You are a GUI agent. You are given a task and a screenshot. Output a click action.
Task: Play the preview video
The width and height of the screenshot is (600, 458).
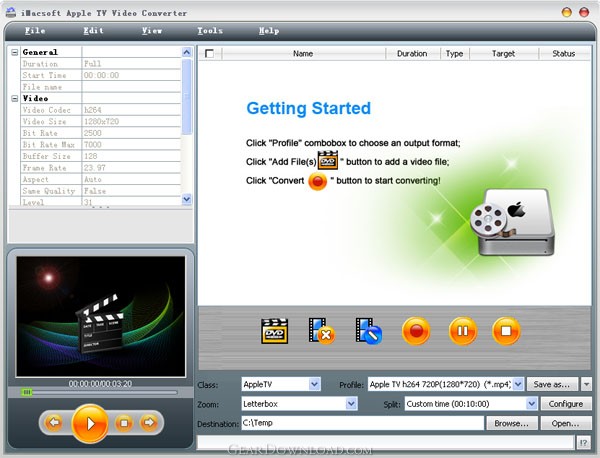[x=90, y=424]
